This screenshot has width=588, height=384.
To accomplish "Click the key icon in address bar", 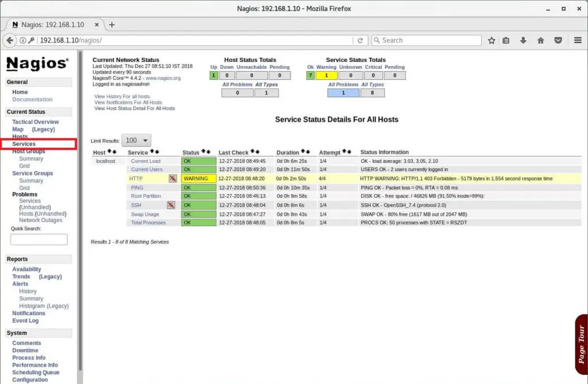I will pos(32,40).
